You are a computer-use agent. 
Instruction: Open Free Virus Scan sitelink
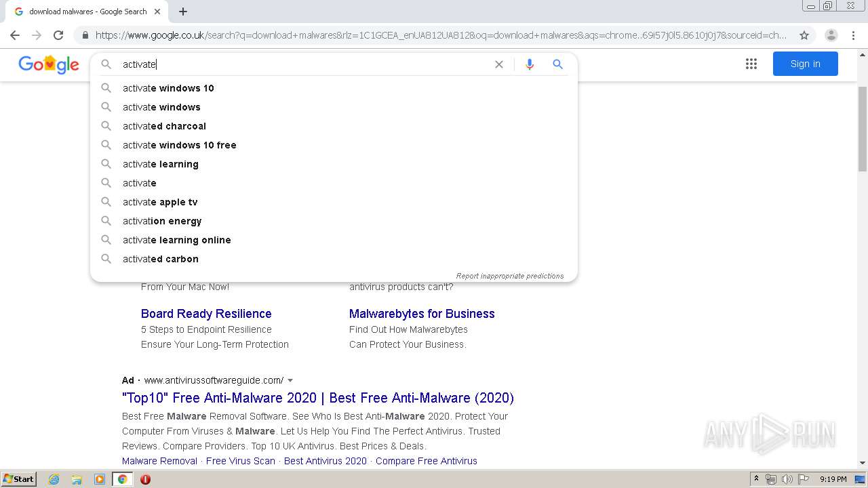coord(241,461)
